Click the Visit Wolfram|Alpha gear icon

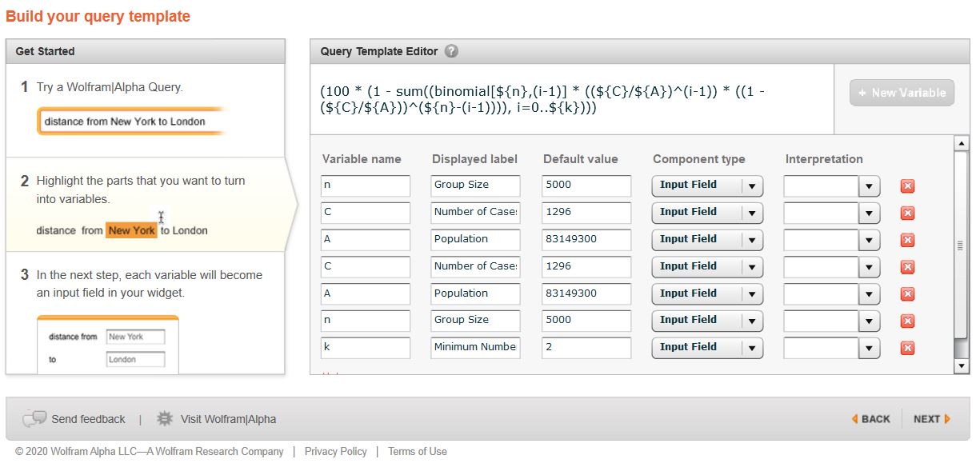165,419
